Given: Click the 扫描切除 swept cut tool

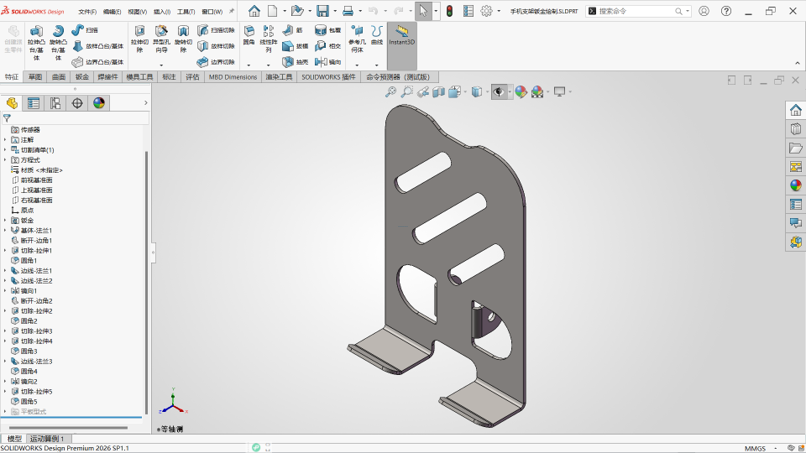Looking at the screenshot, I should coord(216,30).
